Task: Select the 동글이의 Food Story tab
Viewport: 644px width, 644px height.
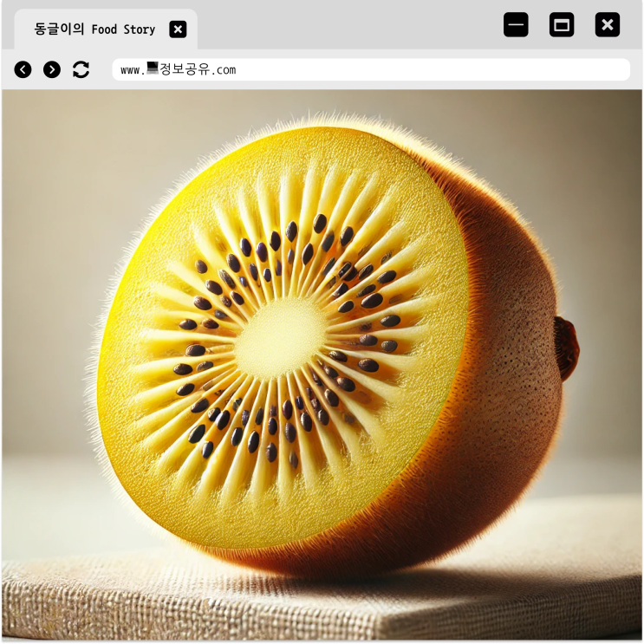Action: 106,29
